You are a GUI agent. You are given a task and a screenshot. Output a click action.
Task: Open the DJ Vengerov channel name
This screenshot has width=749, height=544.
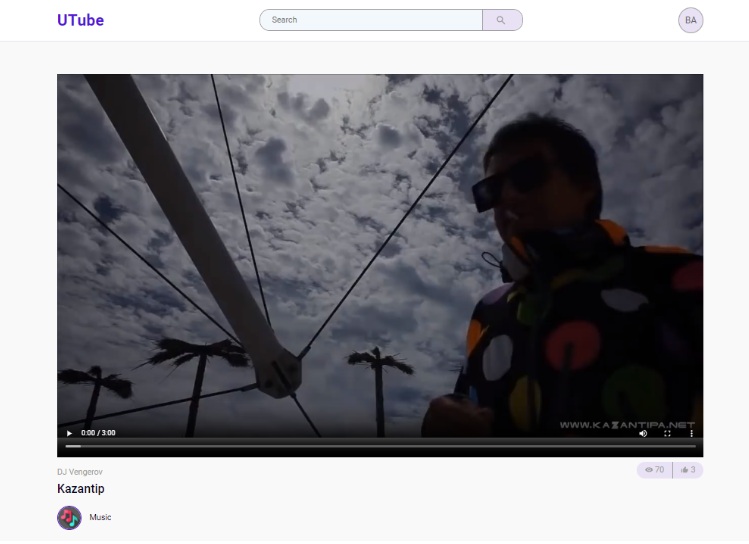point(80,471)
